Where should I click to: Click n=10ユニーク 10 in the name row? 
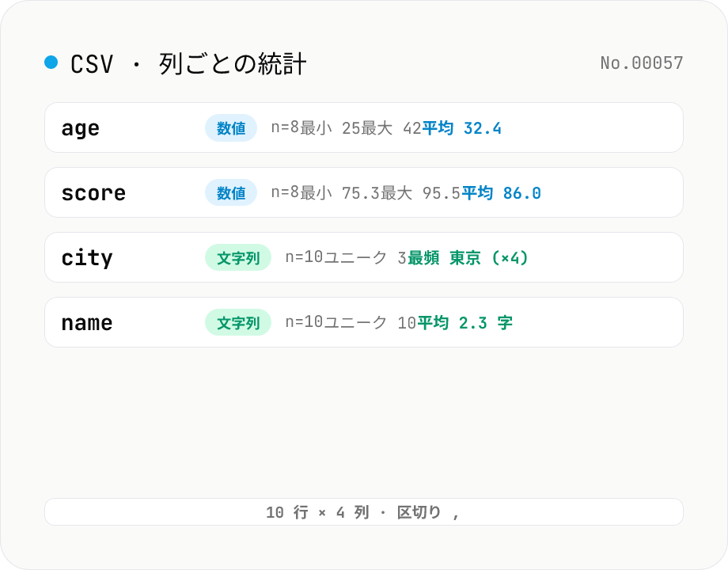pos(351,323)
